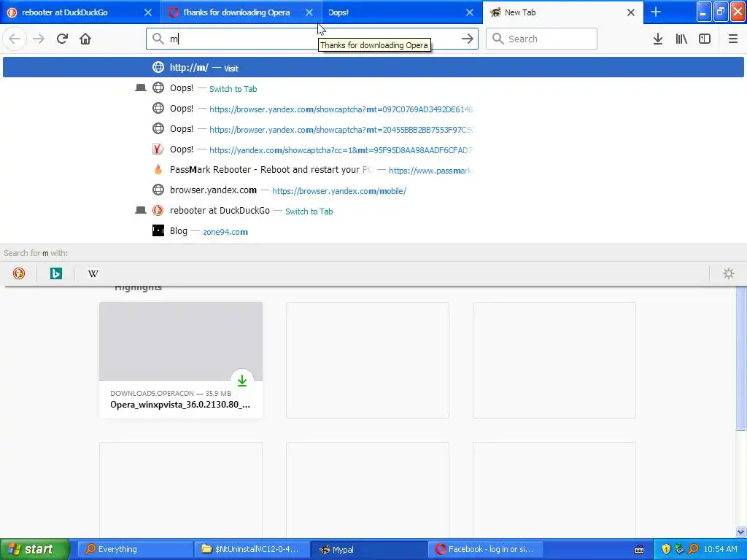Switch to Facebook Opera window in taskbar
The image size is (747, 560).
pos(485,550)
